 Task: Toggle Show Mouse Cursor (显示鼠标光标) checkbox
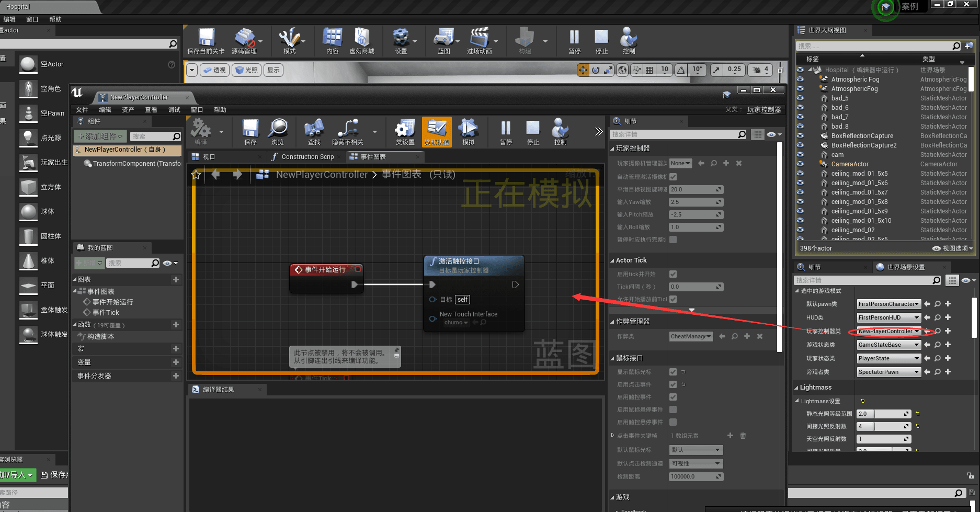pos(673,372)
